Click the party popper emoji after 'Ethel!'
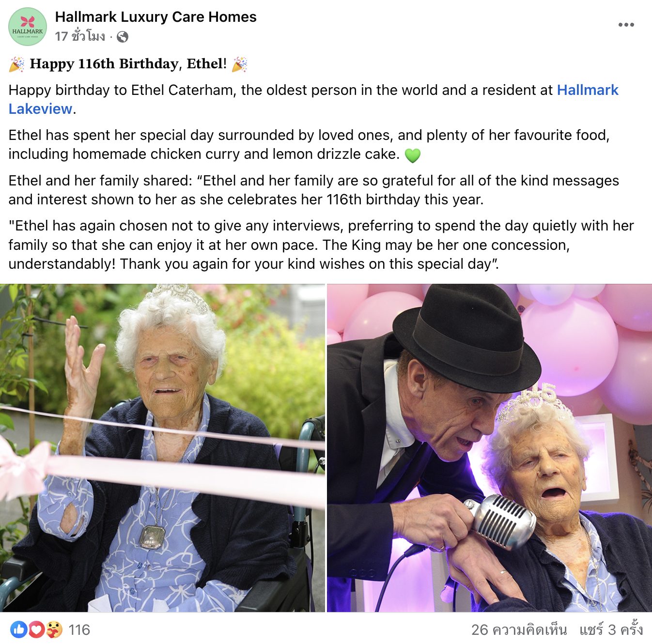Viewport: 652px width, 644px height. tap(239, 64)
